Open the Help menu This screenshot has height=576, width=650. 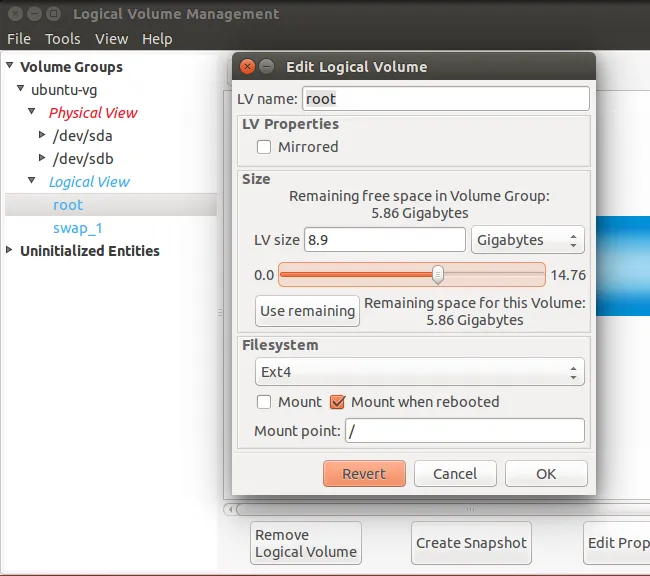pyautogui.click(x=157, y=39)
